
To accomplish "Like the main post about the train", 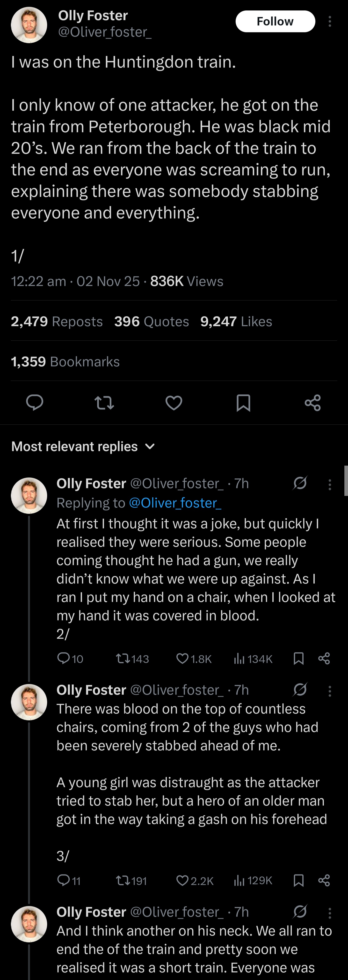I will tap(174, 403).
